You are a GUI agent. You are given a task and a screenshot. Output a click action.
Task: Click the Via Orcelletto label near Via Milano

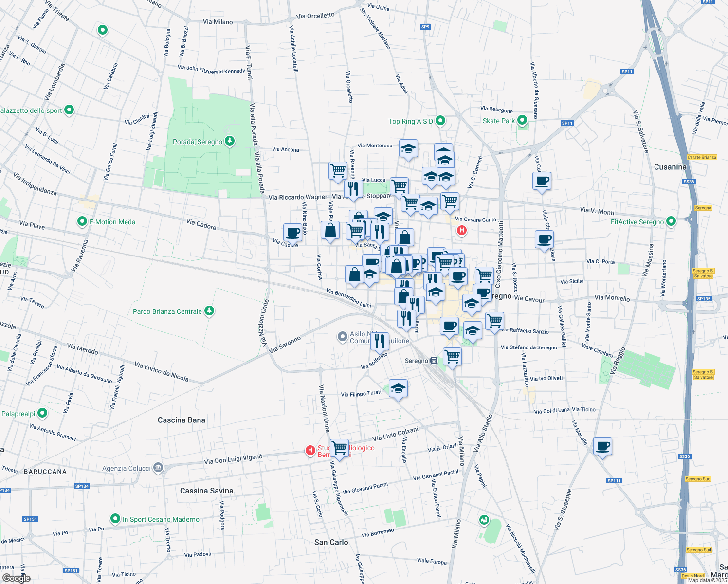click(x=315, y=16)
